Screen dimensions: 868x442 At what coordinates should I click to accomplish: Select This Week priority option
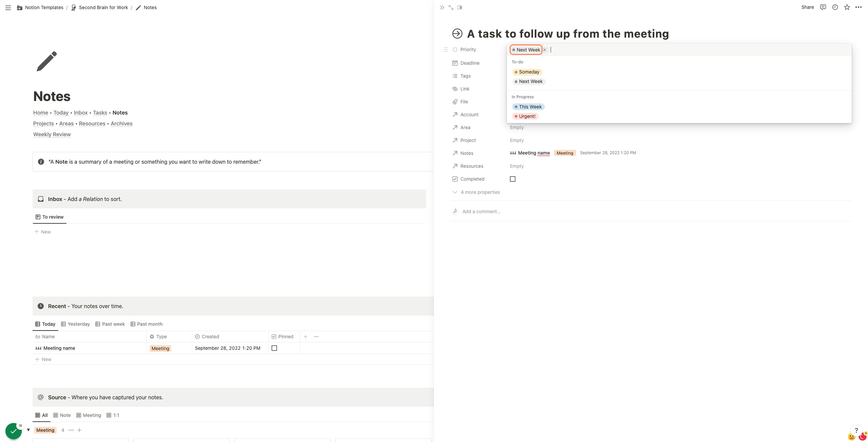(x=528, y=107)
